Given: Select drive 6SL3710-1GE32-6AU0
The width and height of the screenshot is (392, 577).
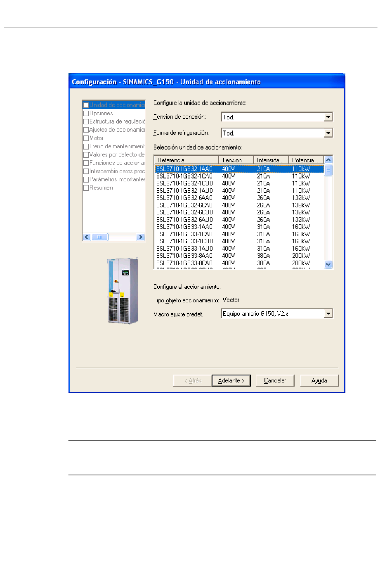Looking at the screenshot, I should pyautogui.click(x=239, y=220).
